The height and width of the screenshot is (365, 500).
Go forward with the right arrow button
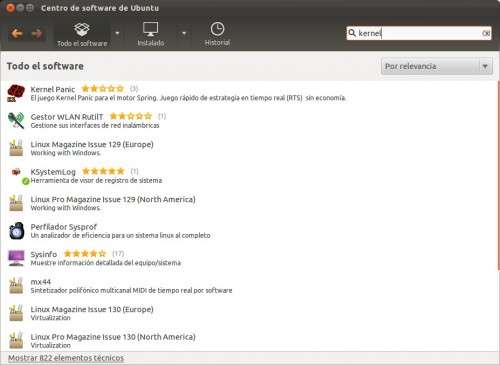(x=37, y=33)
